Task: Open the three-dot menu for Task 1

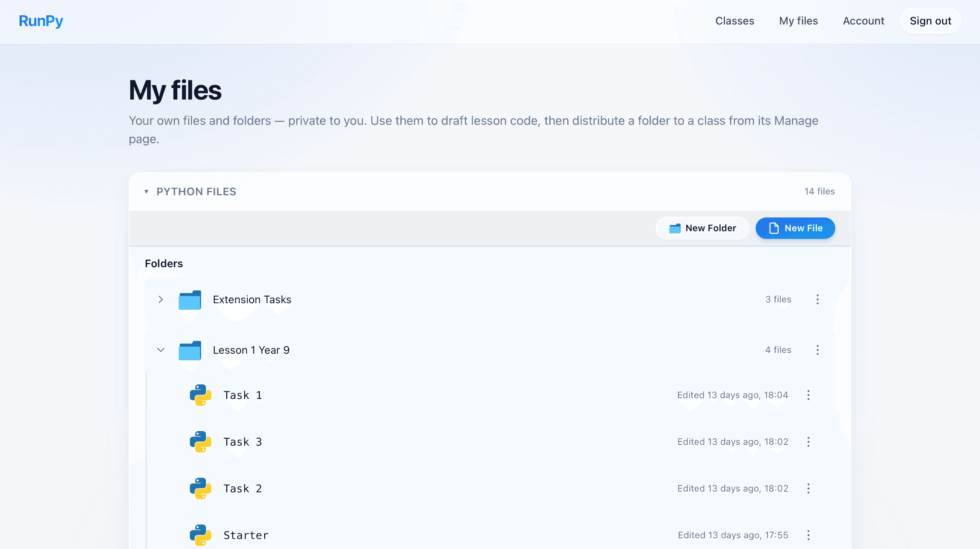Action: (x=808, y=395)
